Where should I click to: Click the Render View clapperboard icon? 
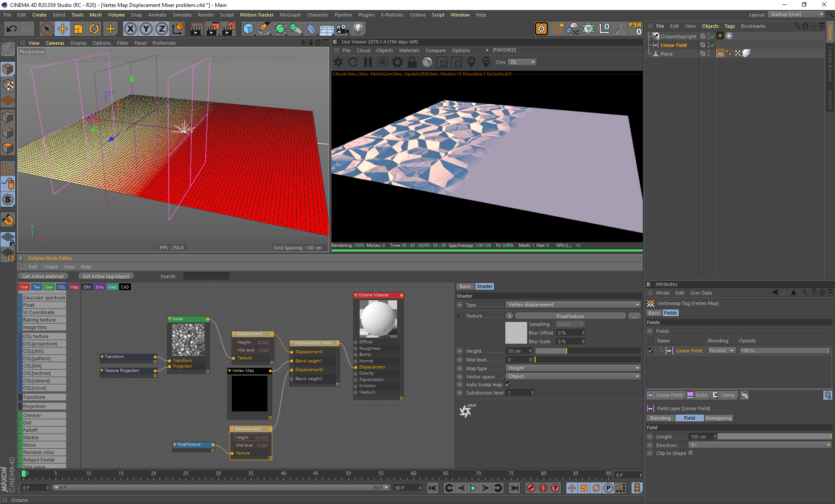(x=197, y=29)
